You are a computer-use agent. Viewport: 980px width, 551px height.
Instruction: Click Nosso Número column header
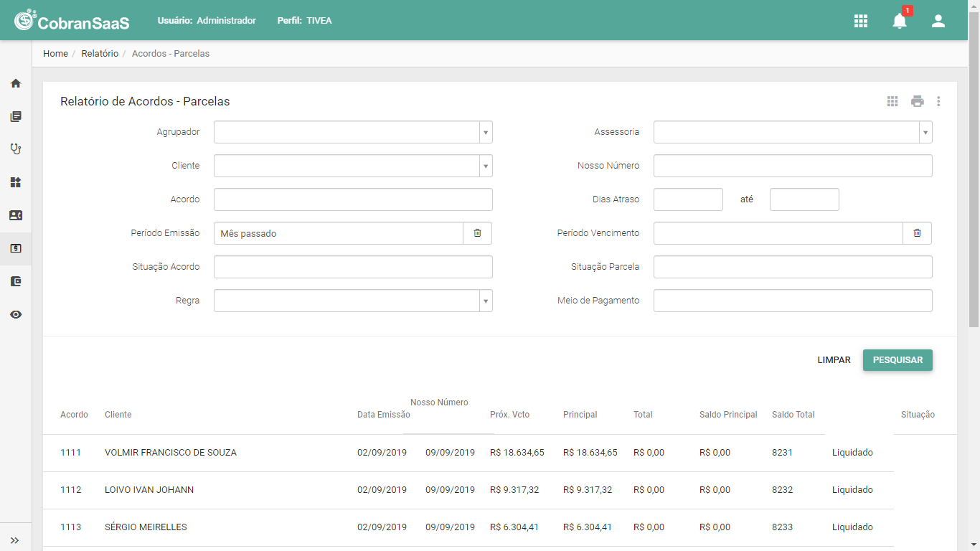(439, 402)
